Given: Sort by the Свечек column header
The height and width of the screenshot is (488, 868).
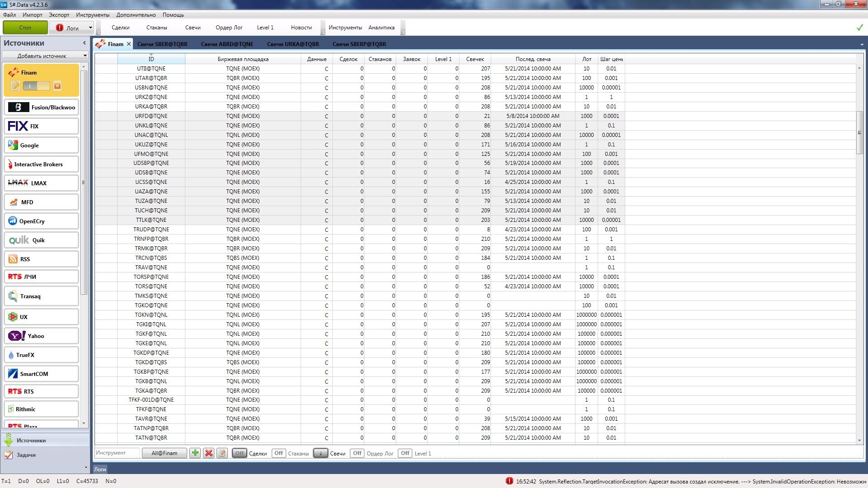Looking at the screenshot, I should (475, 59).
